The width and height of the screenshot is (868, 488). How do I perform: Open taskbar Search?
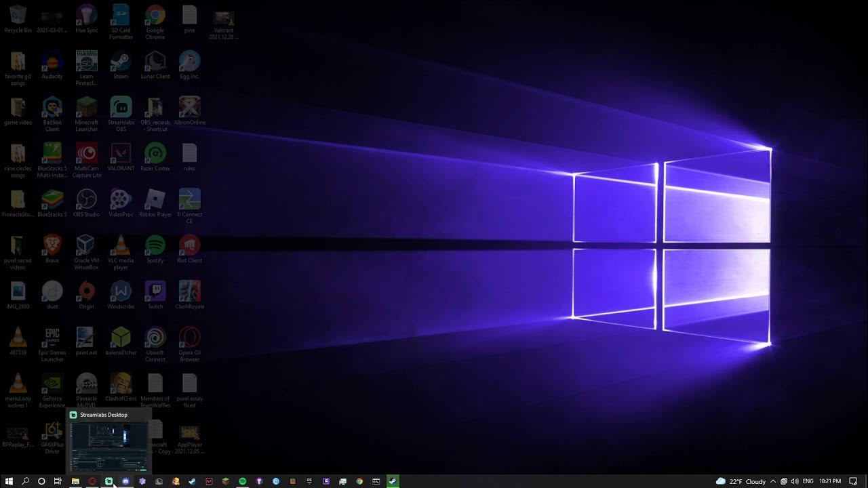[26, 481]
